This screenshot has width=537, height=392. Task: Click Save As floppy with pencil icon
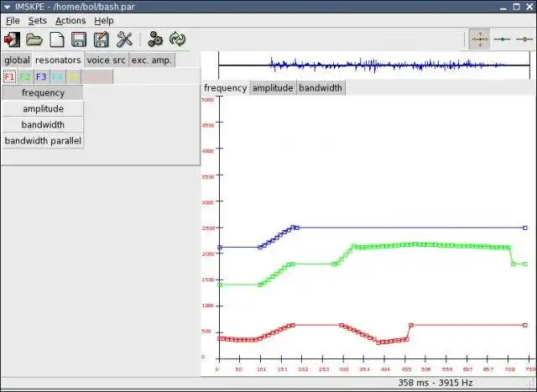pyautogui.click(x=102, y=39)
